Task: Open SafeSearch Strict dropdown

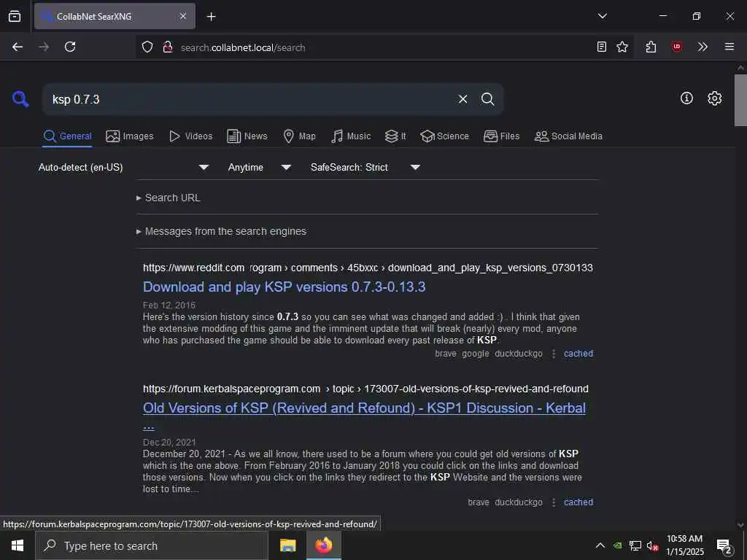Action: click(x=365, y=167)
